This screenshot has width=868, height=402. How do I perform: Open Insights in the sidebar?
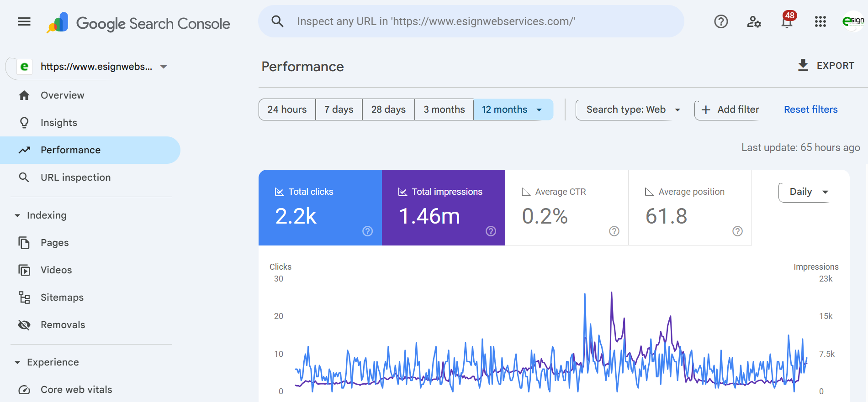(x=90, y=123)
